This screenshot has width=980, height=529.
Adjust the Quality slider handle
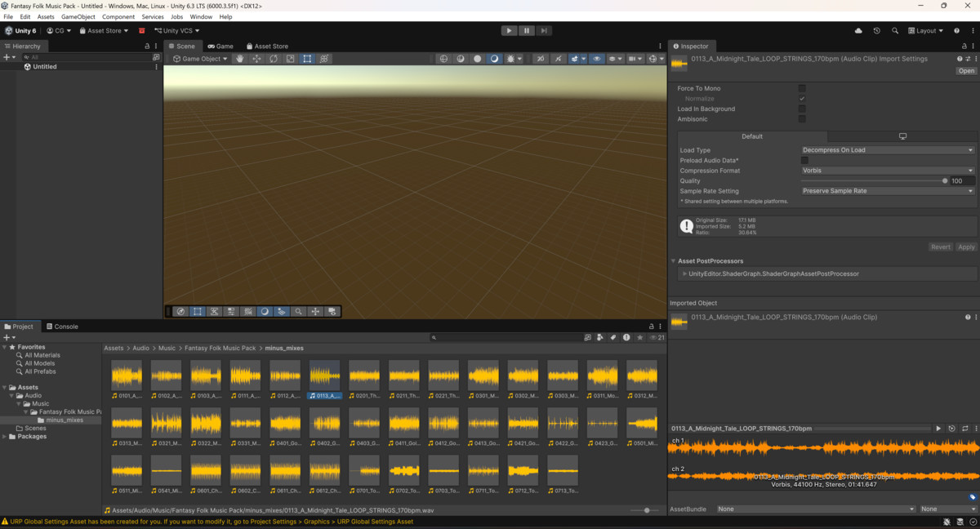coord(945,181)
